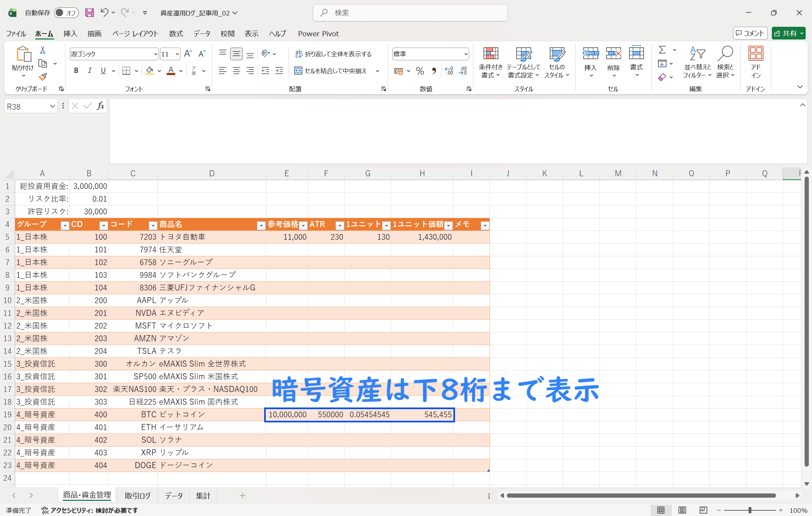Click the Cut scissors icon
The width and height of the screenshot is (812, 516).
43,50
